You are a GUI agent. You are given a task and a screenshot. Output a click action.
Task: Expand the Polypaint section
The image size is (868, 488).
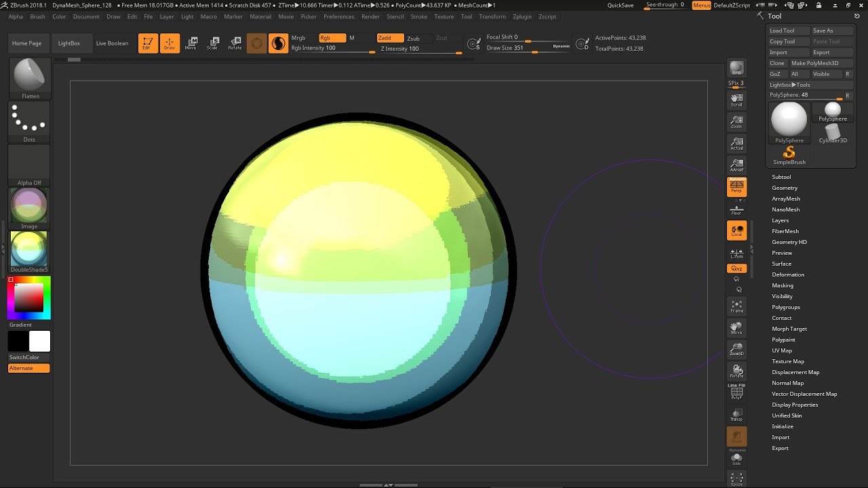[783, 340]
